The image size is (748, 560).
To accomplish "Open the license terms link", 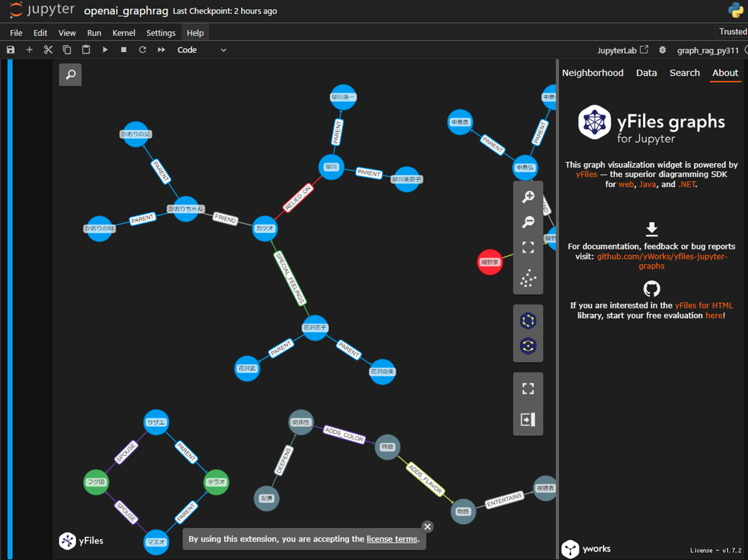I will click(x=391, y=539).
